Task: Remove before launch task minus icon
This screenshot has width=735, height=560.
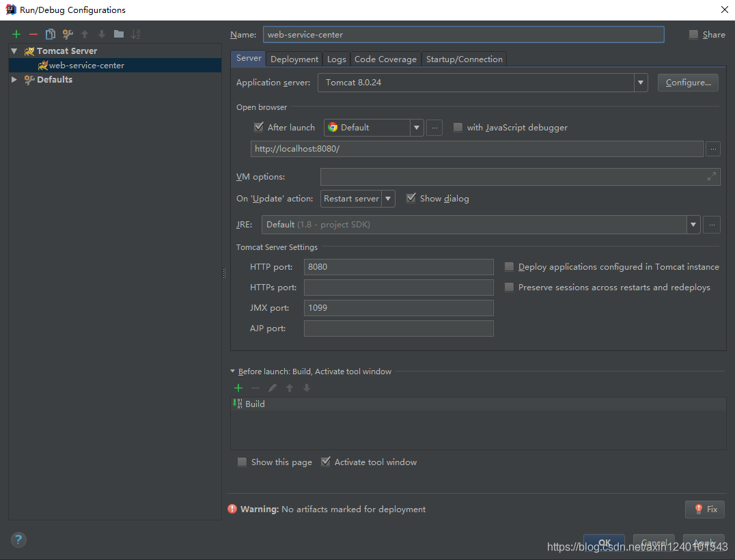Action: 255,388
